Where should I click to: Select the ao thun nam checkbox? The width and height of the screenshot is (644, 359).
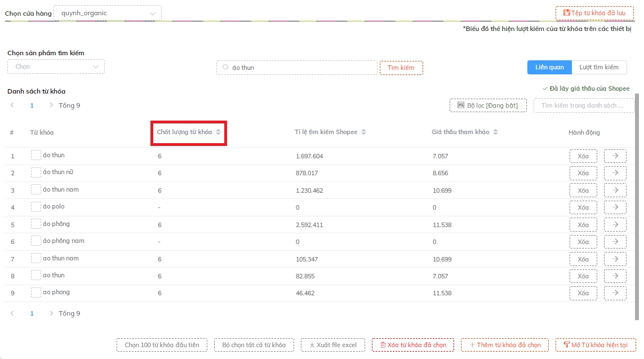click(x=36, y=259)
